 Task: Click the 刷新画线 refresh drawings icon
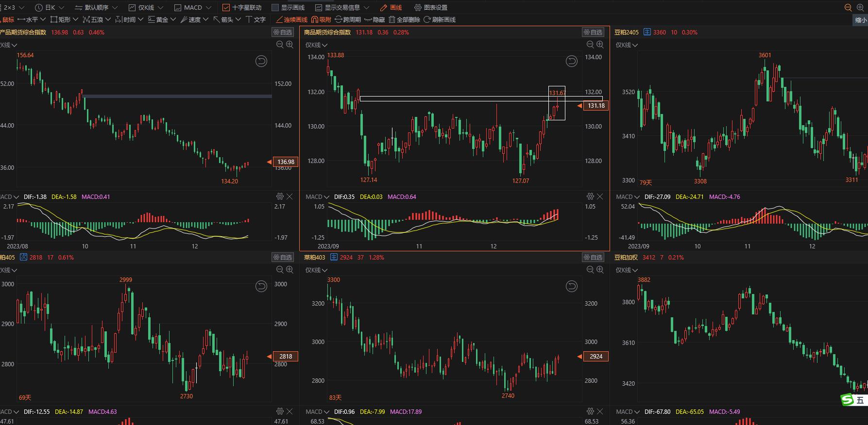click(427, 19)
